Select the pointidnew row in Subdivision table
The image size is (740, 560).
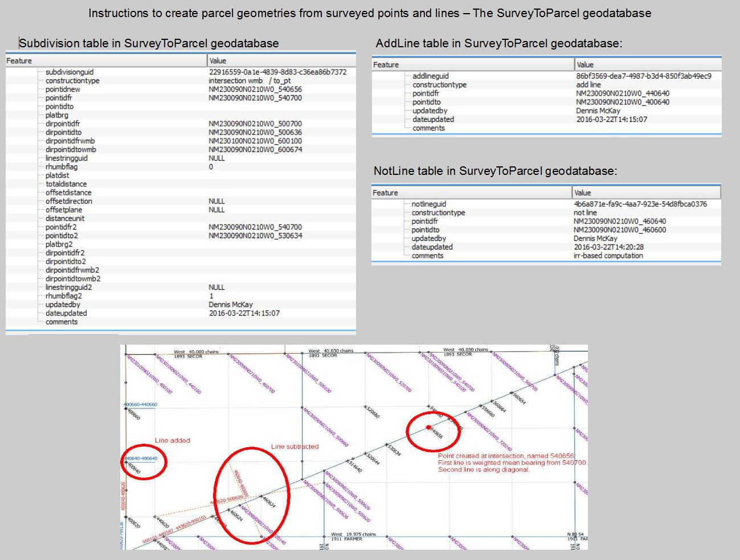click(x=181, y=89)
